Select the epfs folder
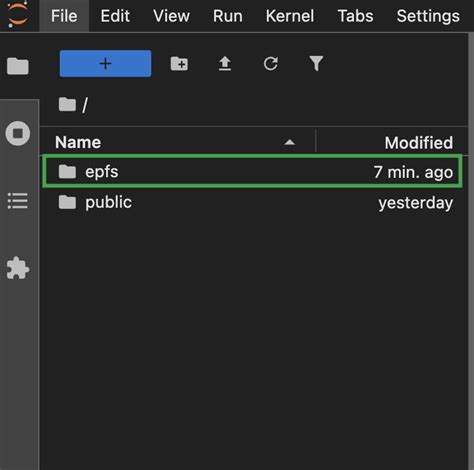474x470 pixels. [253, 172]
